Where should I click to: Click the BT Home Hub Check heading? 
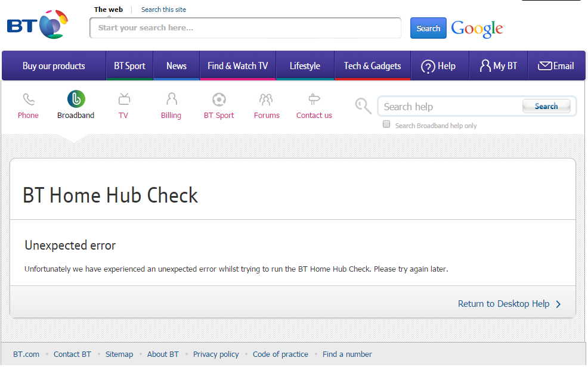(x=110, y=195)
